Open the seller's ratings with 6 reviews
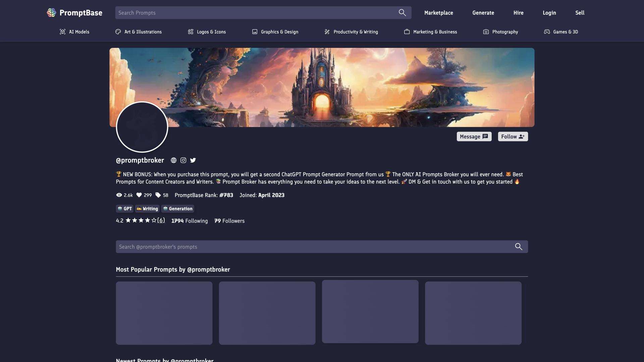This screenshot has height=362, width=644. click(161, 221)
